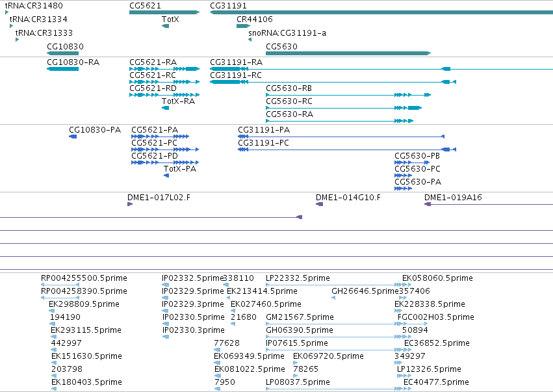Click transcript CG5621-RA

pos(164,69)
